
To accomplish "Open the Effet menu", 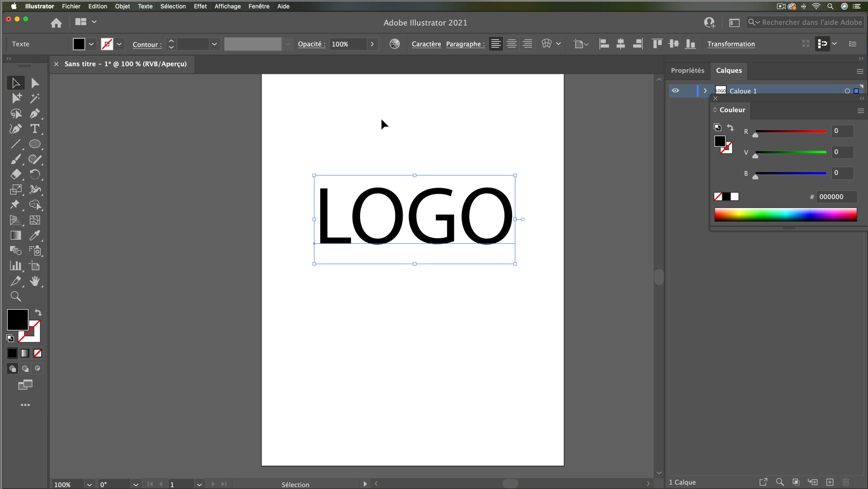I will 200,6.
